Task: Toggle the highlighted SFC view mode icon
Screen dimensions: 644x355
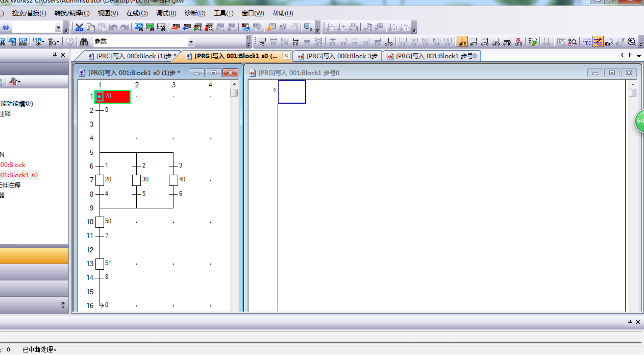Action: click(598, 42)
